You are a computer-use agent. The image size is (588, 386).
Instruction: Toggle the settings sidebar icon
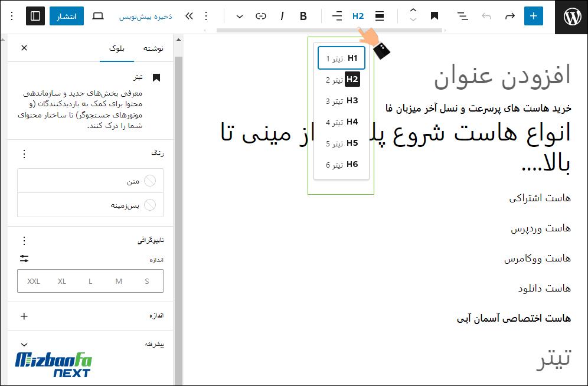(x=35, y=16)
